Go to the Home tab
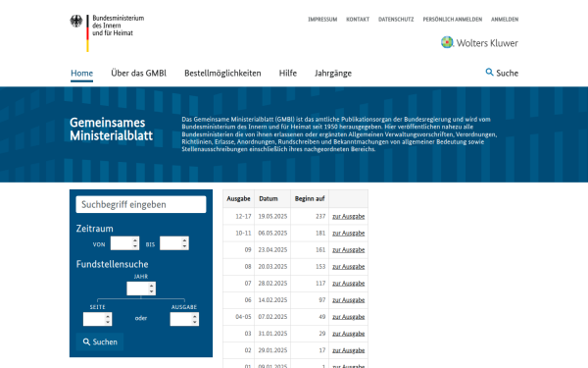The width and height of the screenshot is (588, 368). coord(81,73)
